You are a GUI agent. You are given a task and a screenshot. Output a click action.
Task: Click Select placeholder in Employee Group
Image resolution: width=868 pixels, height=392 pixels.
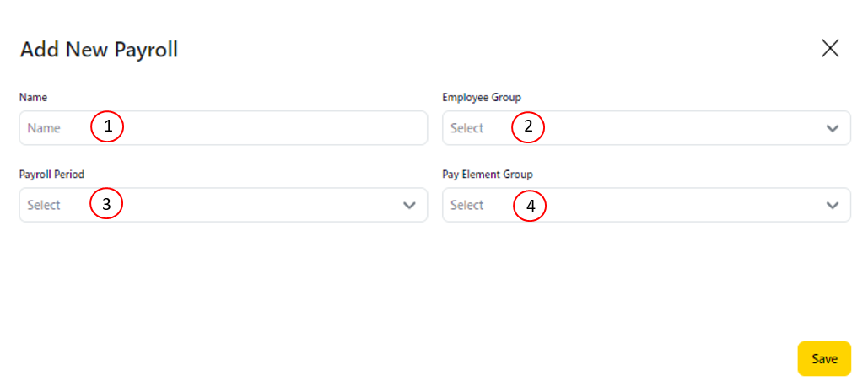pyautogui.click(x=466, y=128)
